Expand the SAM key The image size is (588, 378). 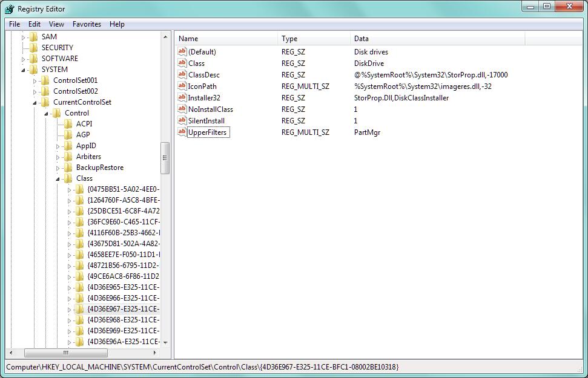click(23, 37)
